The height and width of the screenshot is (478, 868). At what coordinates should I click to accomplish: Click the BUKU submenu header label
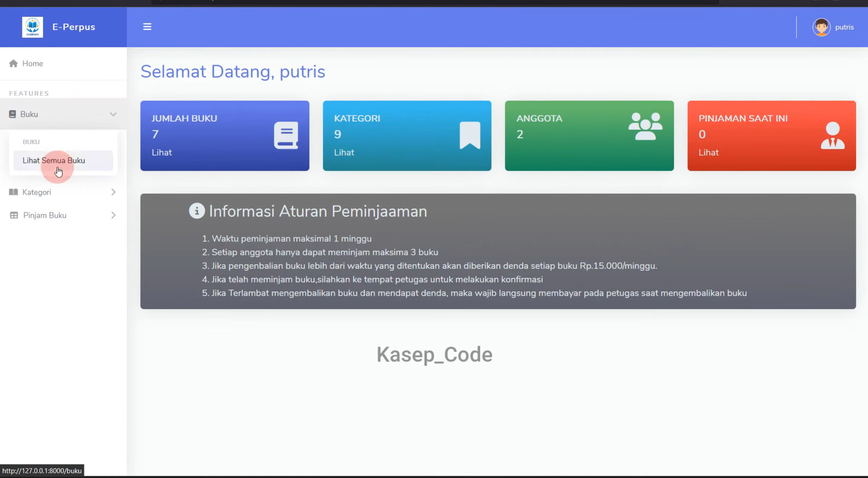(x=31, y=142)
